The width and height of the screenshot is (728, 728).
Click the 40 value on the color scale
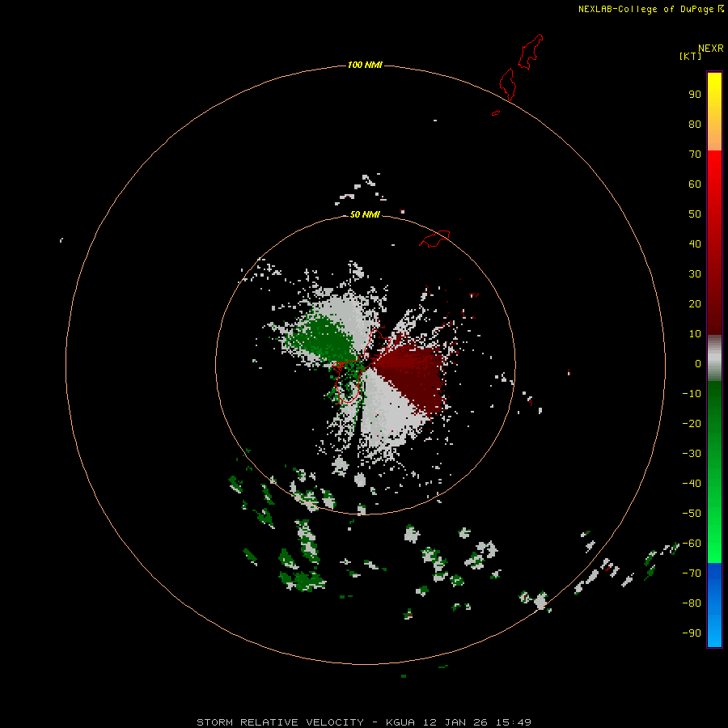695,243
